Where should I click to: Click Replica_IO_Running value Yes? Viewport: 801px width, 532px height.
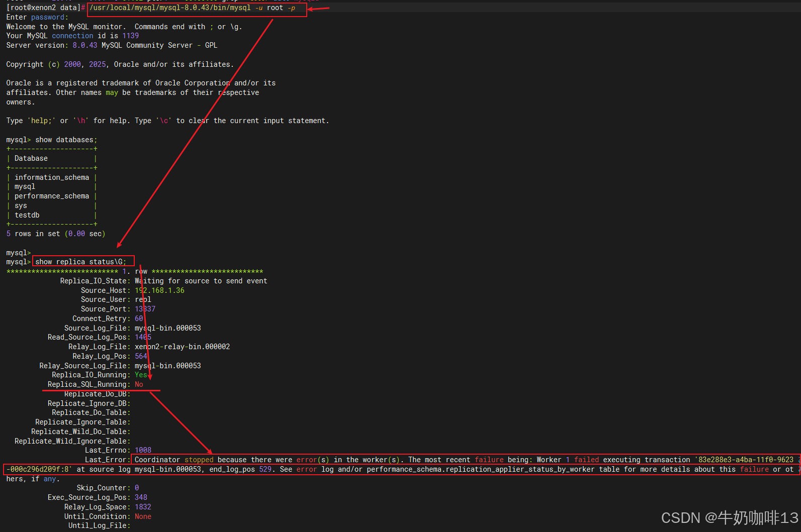141,375
